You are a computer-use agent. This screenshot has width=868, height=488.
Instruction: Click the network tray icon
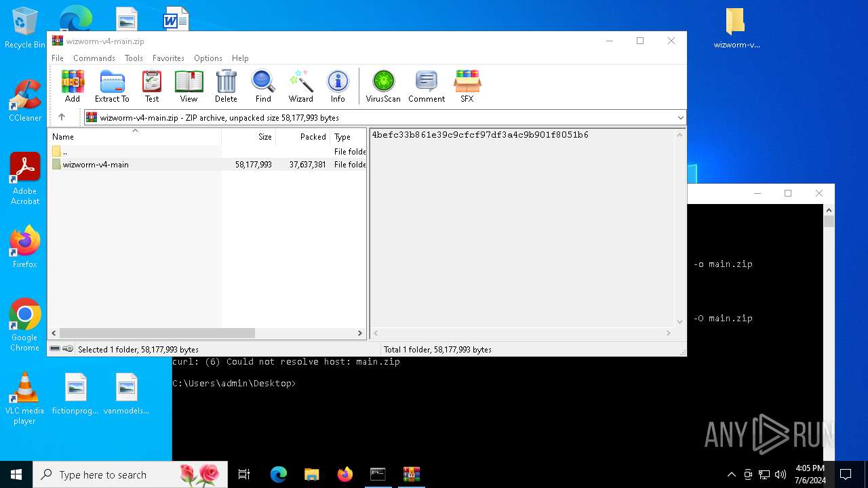[764, 474]
